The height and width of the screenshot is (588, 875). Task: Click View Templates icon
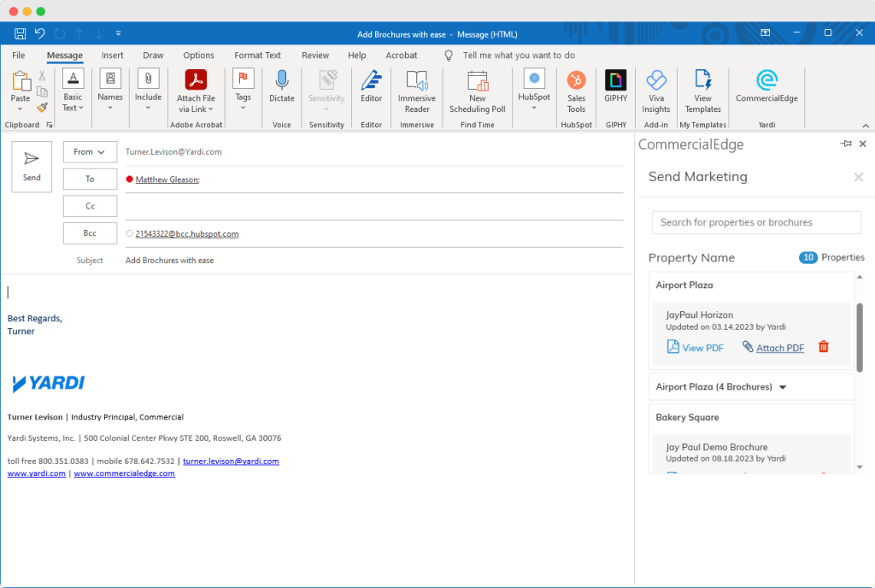(703, 91)
